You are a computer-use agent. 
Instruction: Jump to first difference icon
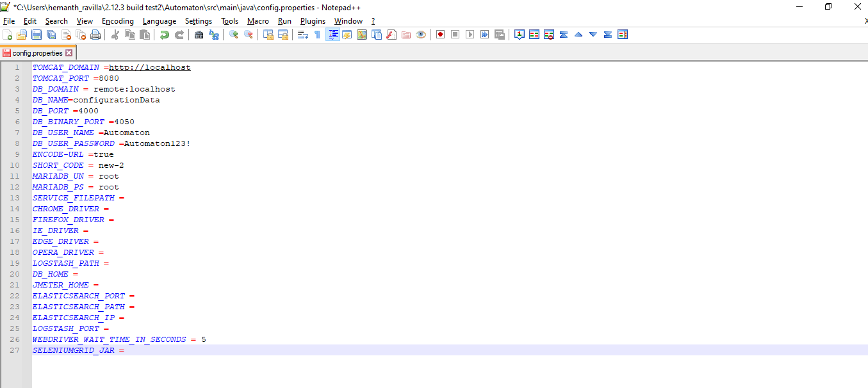tap(564, 35)
